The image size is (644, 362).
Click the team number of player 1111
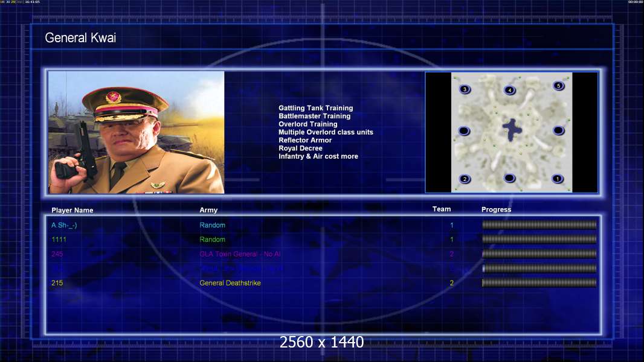(x=452, y=240)
